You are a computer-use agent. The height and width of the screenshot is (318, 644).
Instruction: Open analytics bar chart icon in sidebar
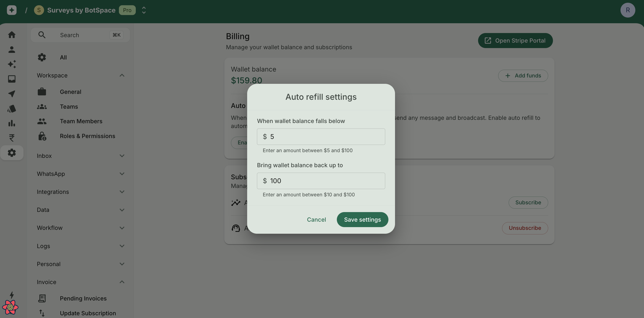[x=11, y=123]
